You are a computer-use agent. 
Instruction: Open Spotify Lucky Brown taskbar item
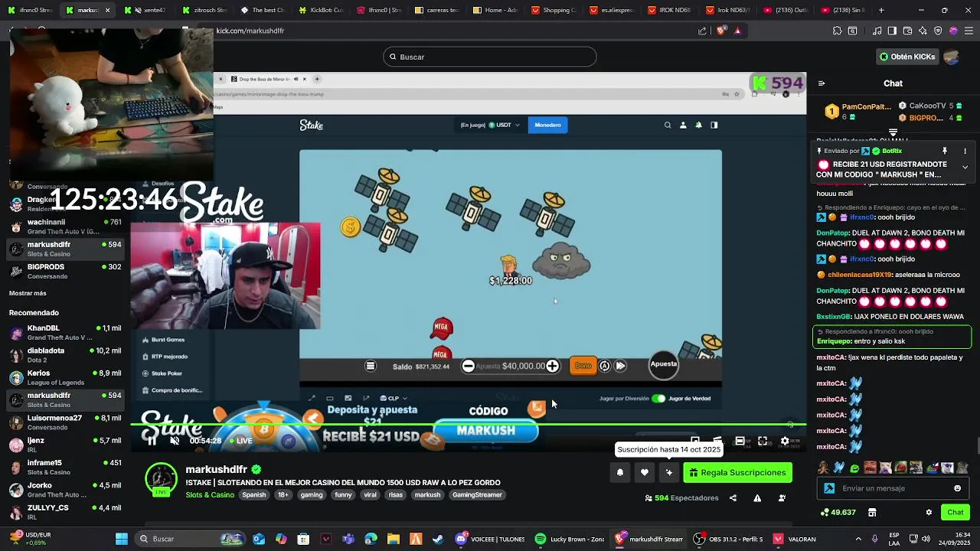coord(570,539)
